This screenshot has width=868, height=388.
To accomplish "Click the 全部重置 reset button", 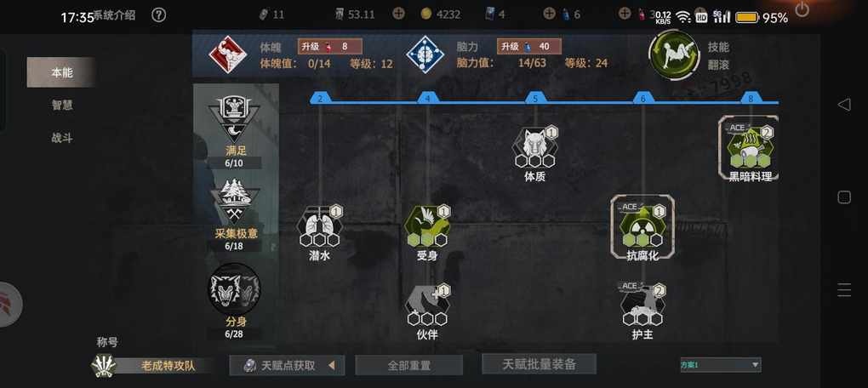I will pyautogui.click(x=409, y=365).
